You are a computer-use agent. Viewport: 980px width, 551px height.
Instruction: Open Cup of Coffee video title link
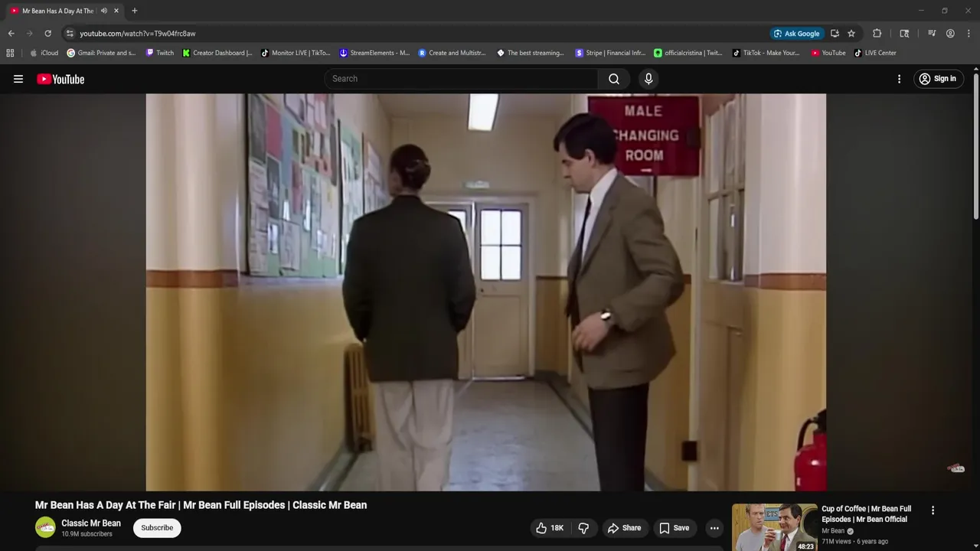tap(867, 514)
